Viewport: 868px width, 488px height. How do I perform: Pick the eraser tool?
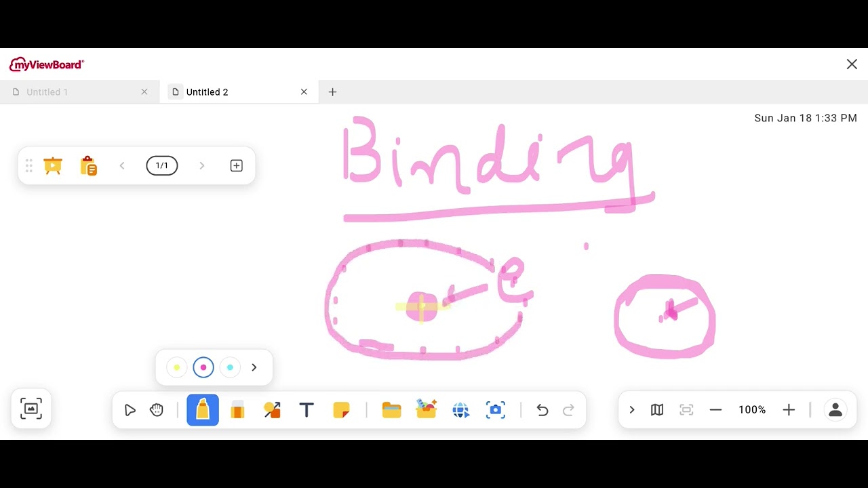point(237,410)
